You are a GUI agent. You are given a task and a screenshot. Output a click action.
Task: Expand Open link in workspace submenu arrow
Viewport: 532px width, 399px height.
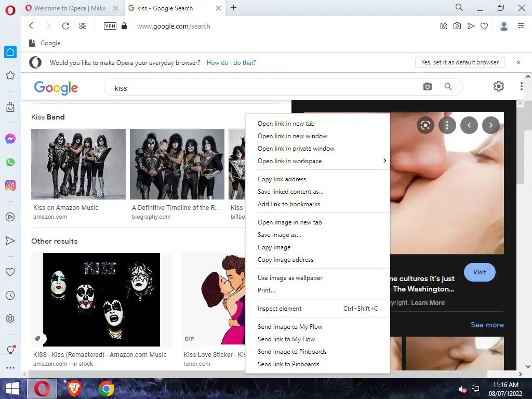pyautogui.click(x=384, y=161)
